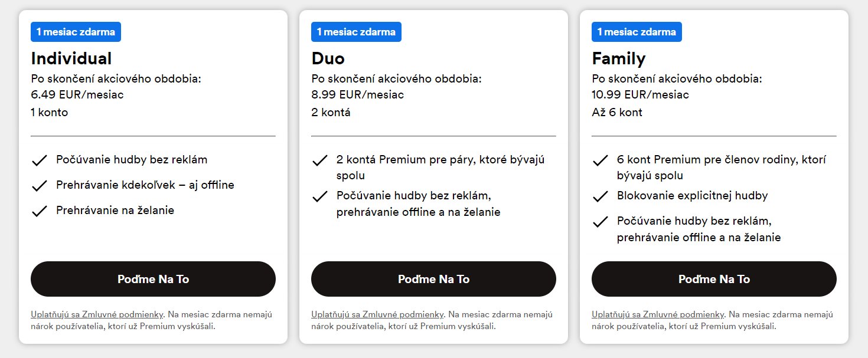The image size is (868, 358).
Task: Click checkmark next to 'Prehrávanie kdekoľvek – aj offline'
Action: pyautogui.click(x=40, y=186)
